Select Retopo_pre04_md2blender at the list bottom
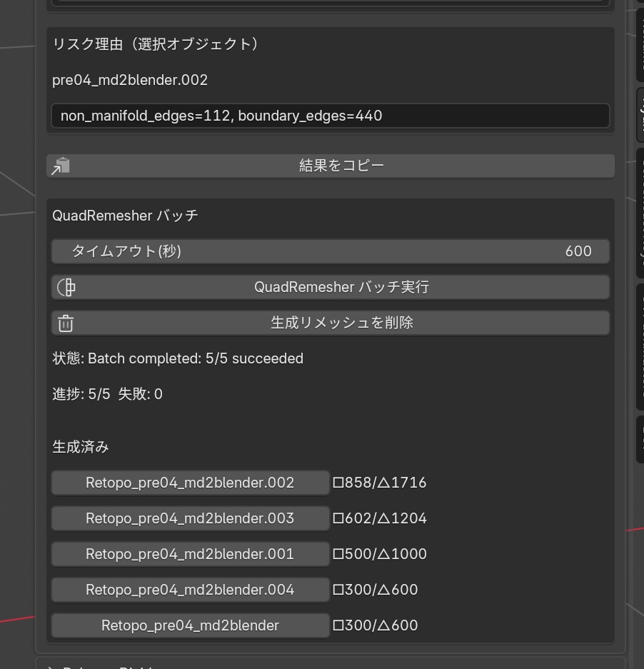This screenshot has width=644, height=669. click(x=190, y=625)
